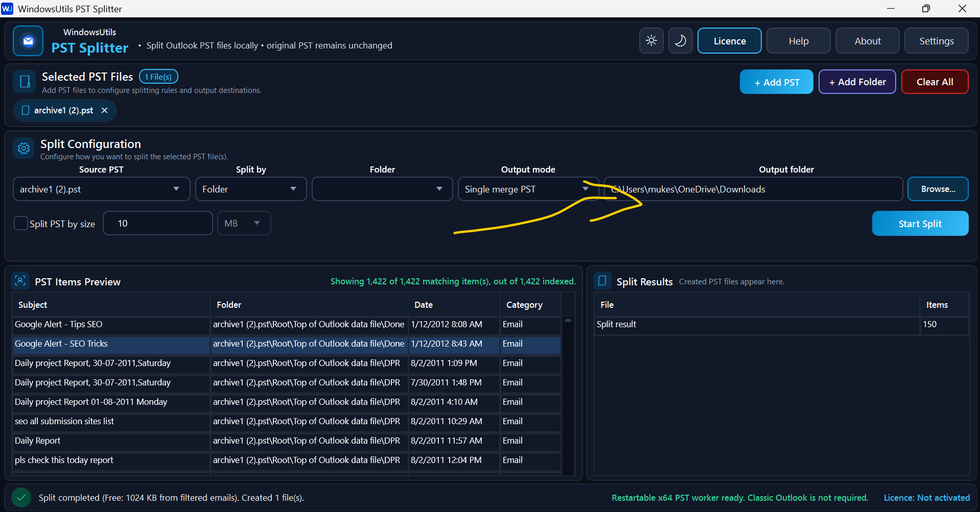Viewport: 980px width, 512px height.
Task: Click the Category column header
Action: pyautogui.click(x=530, y=305)
